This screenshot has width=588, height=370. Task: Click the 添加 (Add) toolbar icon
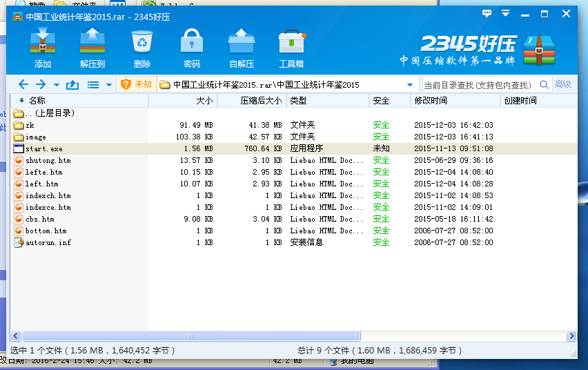point(43,48)
